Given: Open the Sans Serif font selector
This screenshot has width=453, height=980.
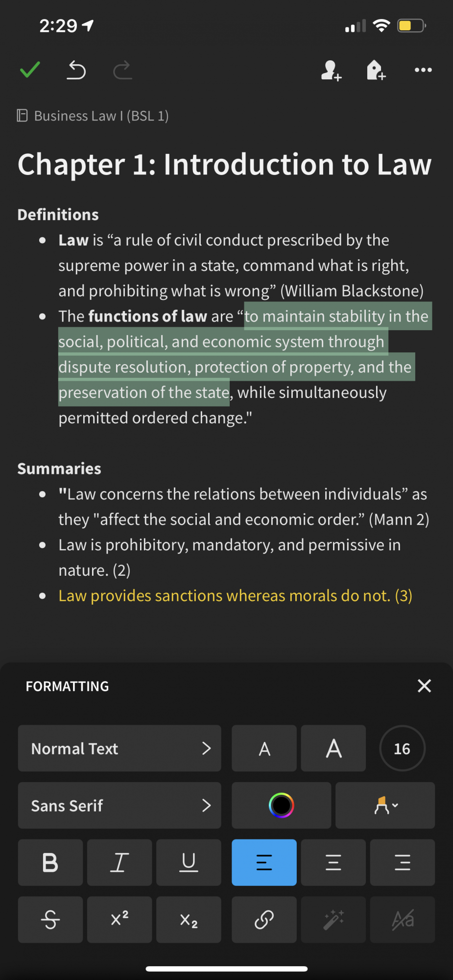Looking at the screenshot, I should pos(119,806).
